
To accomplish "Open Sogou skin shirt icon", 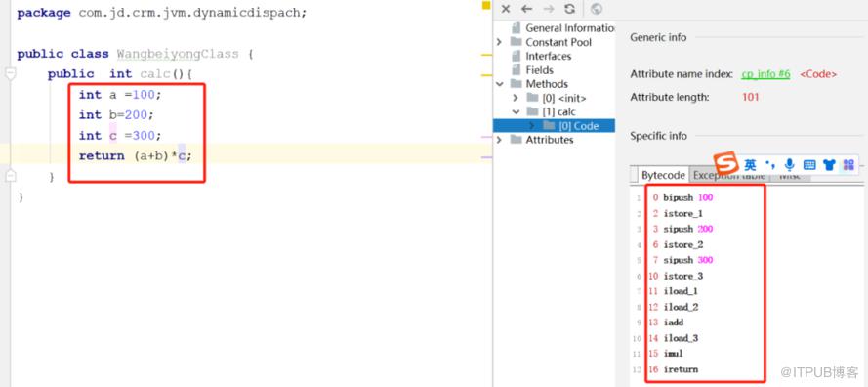I will pyautogui.click(x=829, y=164).
